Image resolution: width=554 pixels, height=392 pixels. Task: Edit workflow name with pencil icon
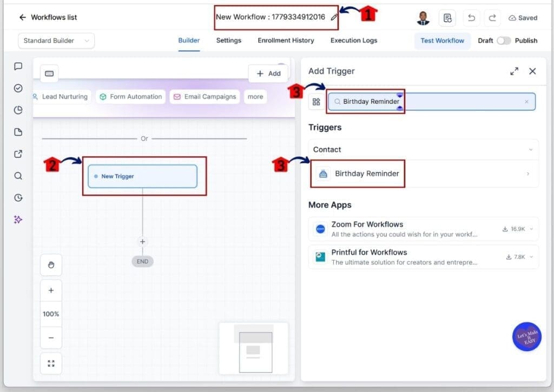point(334,17)
